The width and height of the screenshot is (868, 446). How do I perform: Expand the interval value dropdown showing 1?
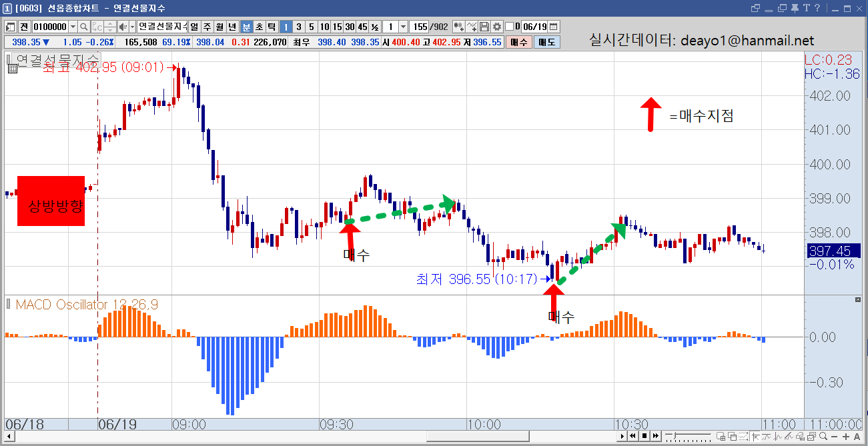(402, 27)
